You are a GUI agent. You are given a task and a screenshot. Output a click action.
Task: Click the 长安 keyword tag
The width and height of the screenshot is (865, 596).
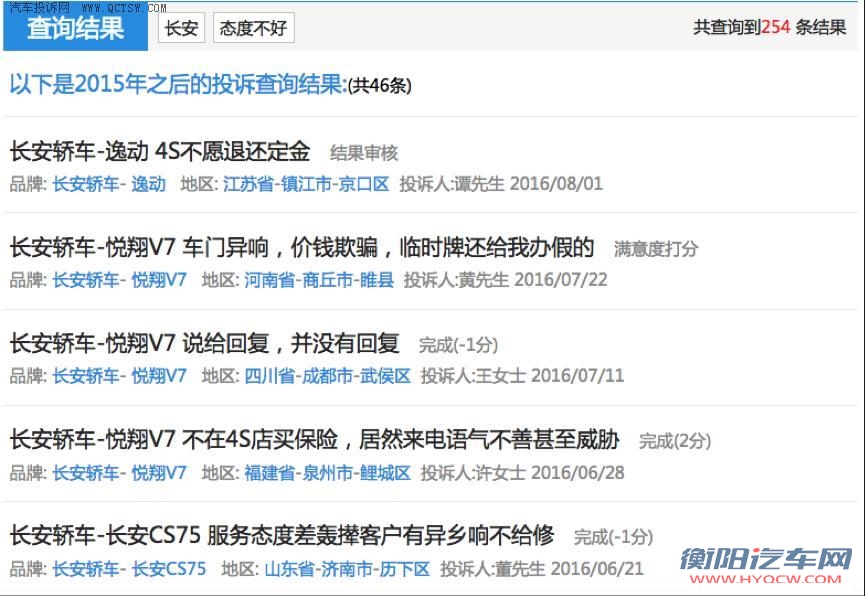tap(181, 28)
